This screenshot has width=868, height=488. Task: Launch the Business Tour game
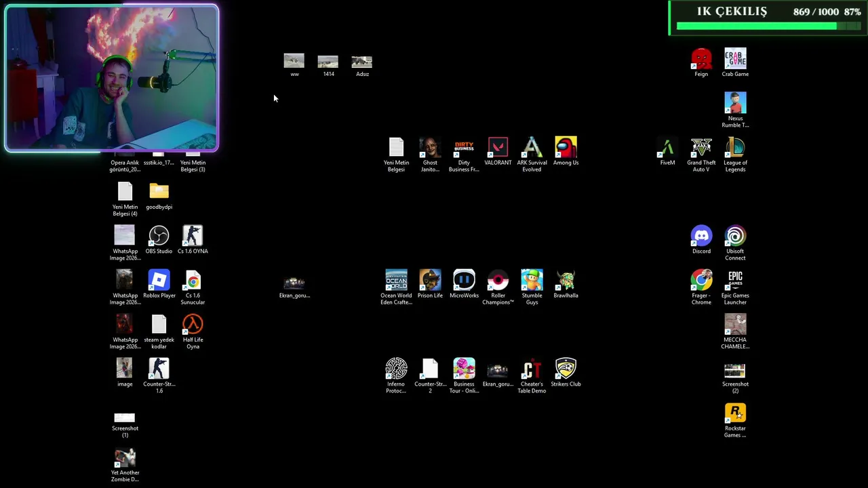[464, 369]
